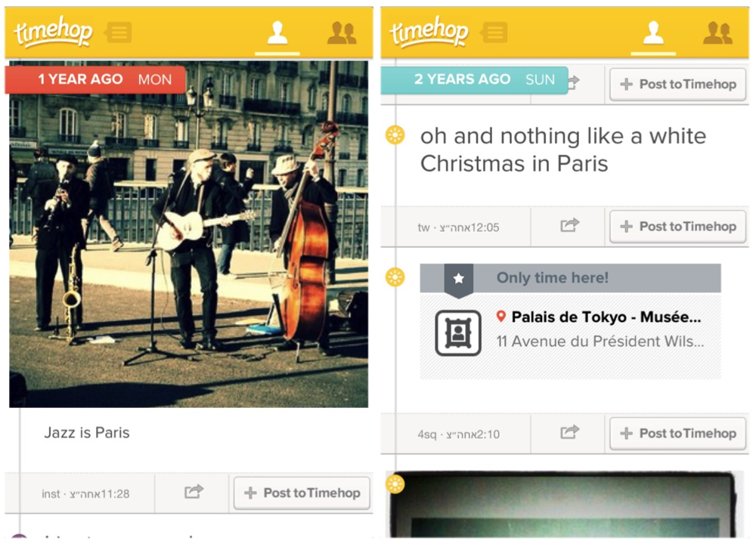Post the Palais de Tokyo check-in to Timehop
The image size is (756, 544).
point(678,434)
